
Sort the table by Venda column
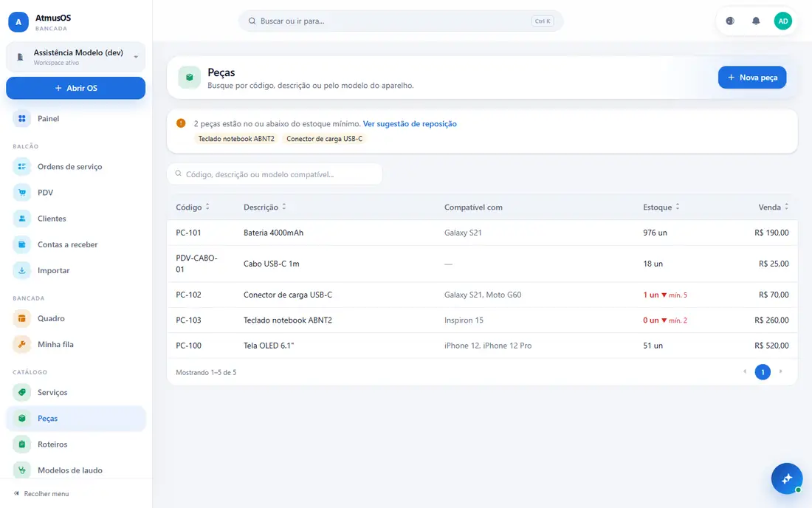click(x=773, y=207)
